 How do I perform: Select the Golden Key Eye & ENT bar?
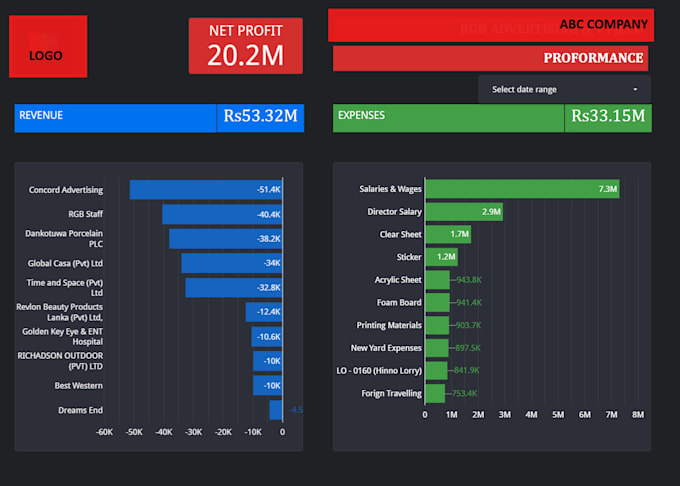(267, 337)
